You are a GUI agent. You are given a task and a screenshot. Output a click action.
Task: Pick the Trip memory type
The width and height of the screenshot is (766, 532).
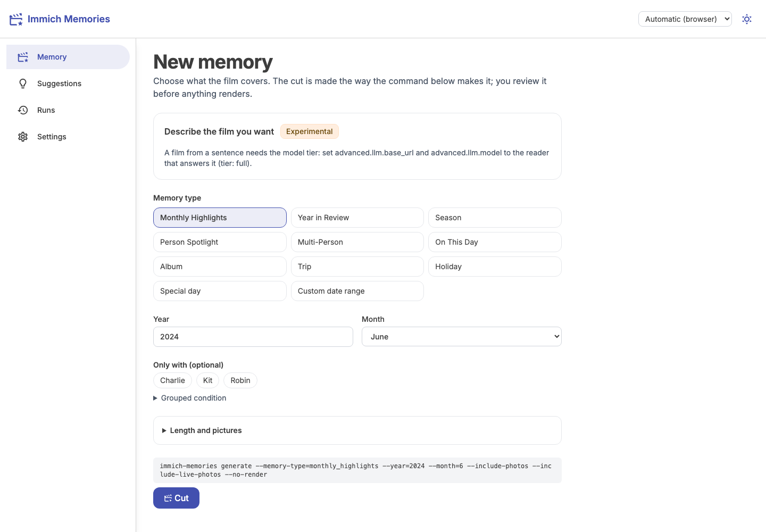[357, 267]
